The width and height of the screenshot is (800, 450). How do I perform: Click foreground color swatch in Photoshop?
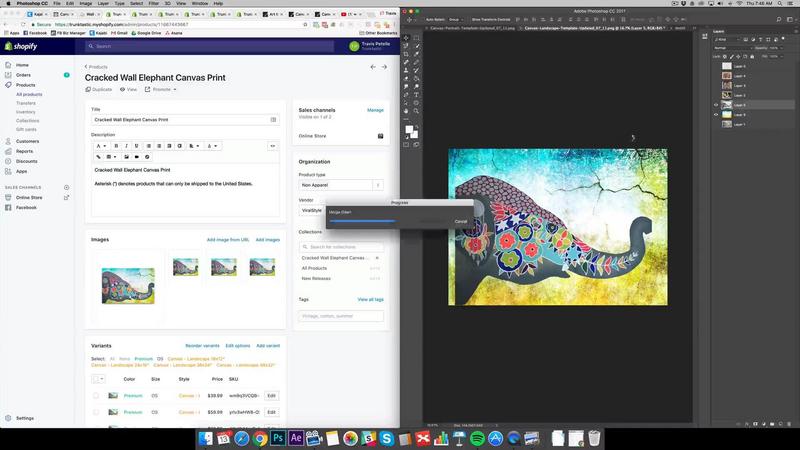click(409, 130)
